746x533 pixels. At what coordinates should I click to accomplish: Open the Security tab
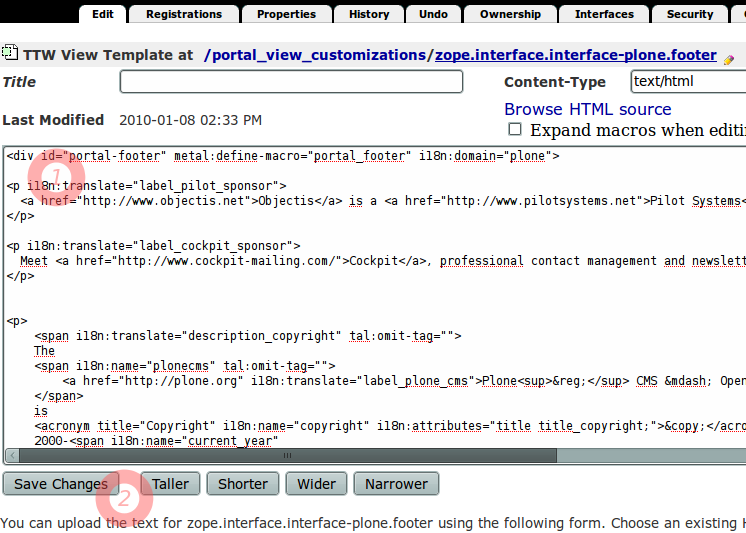pos(690,14)
